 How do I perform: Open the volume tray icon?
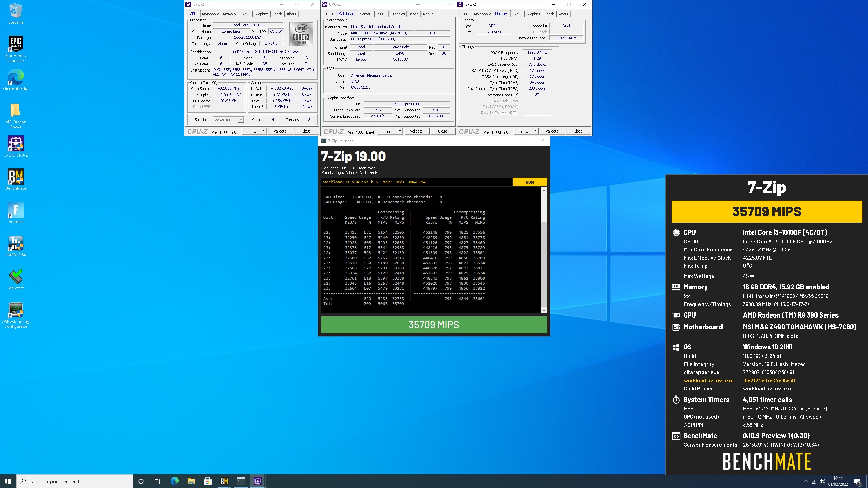pyautogui.click(x=822, y=481)
